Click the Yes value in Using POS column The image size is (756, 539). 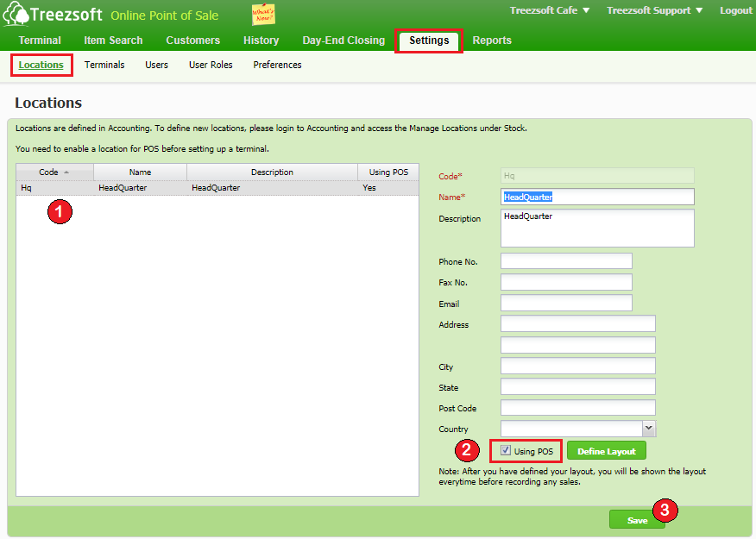pos(369,188)
